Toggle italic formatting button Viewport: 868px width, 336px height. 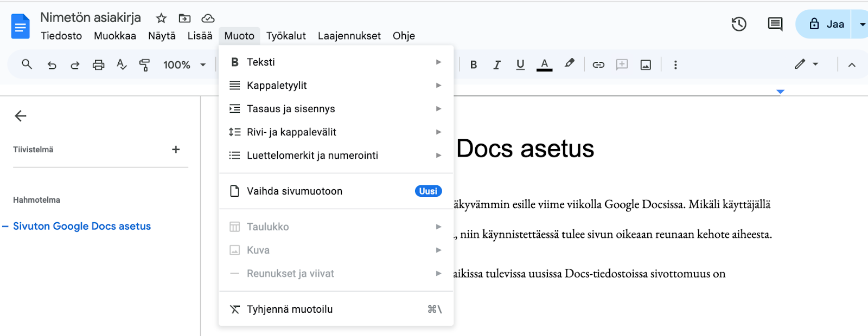pyautogui.click(x=496, y=65)
